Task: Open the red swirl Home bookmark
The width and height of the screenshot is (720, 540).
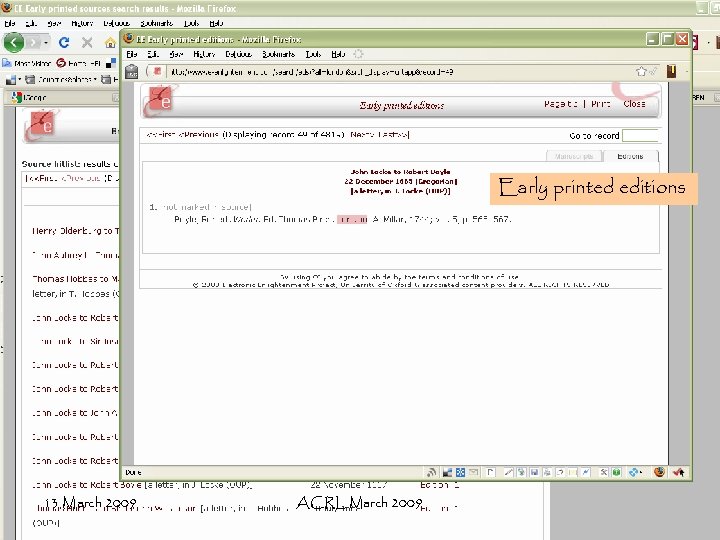Action: [x=78, y=63]
